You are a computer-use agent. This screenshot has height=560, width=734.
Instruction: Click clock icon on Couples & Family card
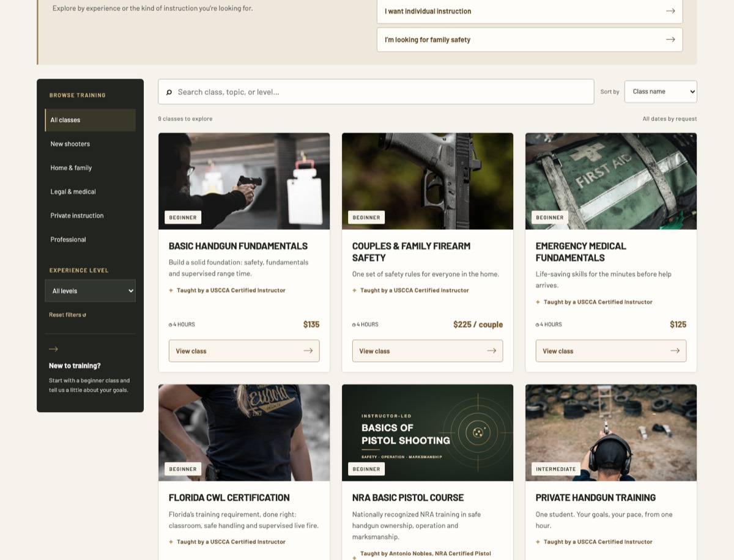pos(354,325)
